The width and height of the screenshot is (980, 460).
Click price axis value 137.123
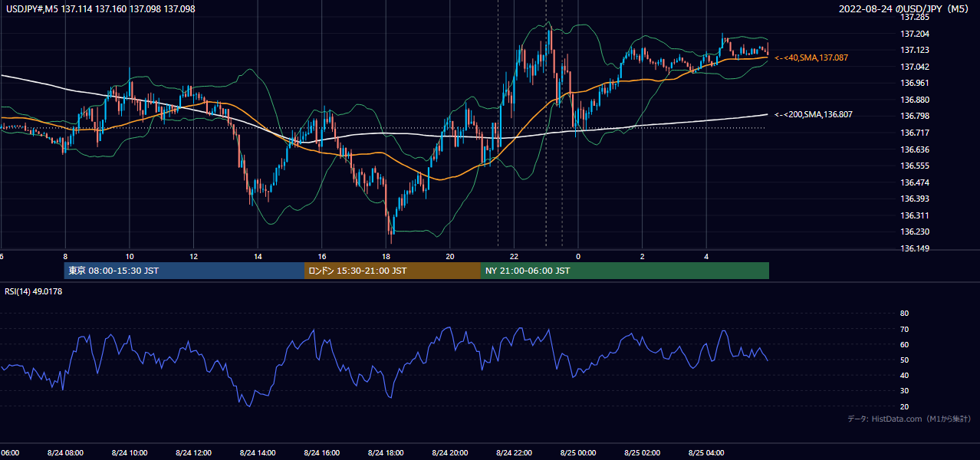pos(916,50)
